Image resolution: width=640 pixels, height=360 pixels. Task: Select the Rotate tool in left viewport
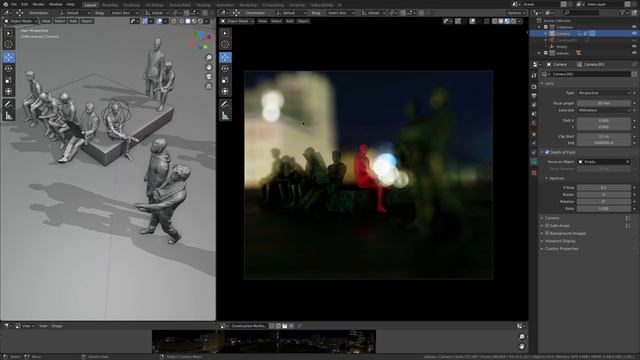coord(9,69)
